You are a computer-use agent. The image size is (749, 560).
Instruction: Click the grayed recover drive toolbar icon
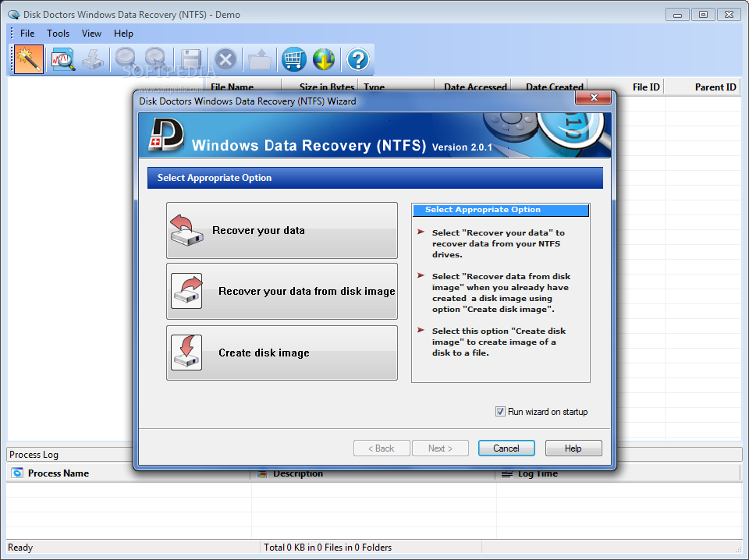click(x=93, y=59)
